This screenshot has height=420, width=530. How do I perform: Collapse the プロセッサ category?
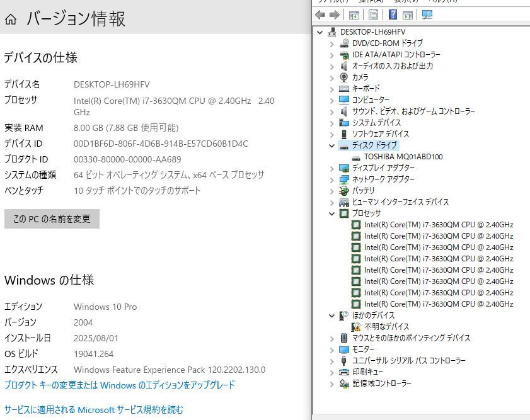coord(331,213)
